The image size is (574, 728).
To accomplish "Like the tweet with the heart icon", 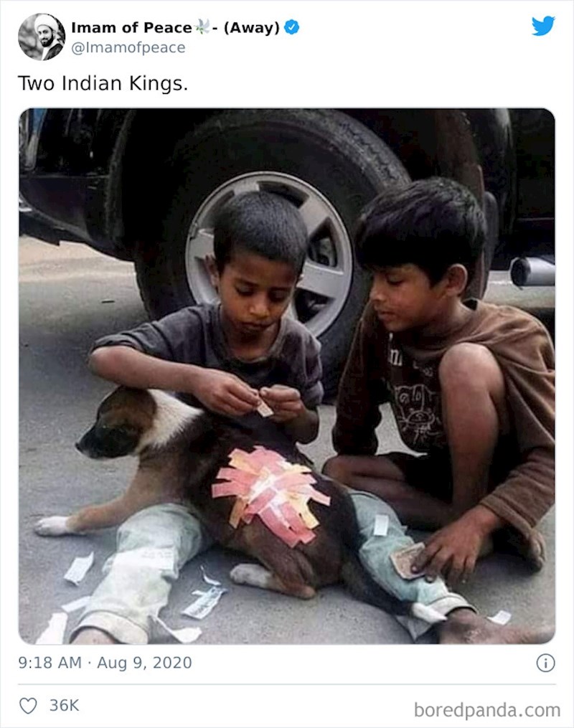I will [28, 706].
